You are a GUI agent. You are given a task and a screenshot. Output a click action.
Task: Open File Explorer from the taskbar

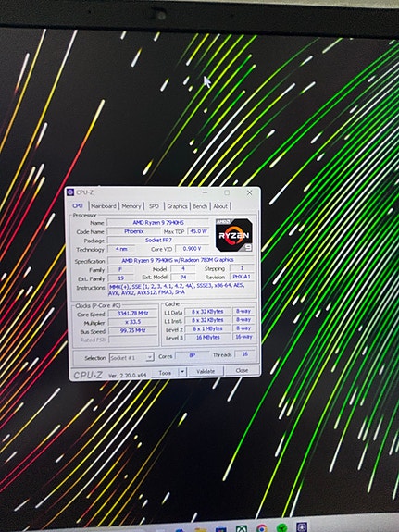[200, 529]
